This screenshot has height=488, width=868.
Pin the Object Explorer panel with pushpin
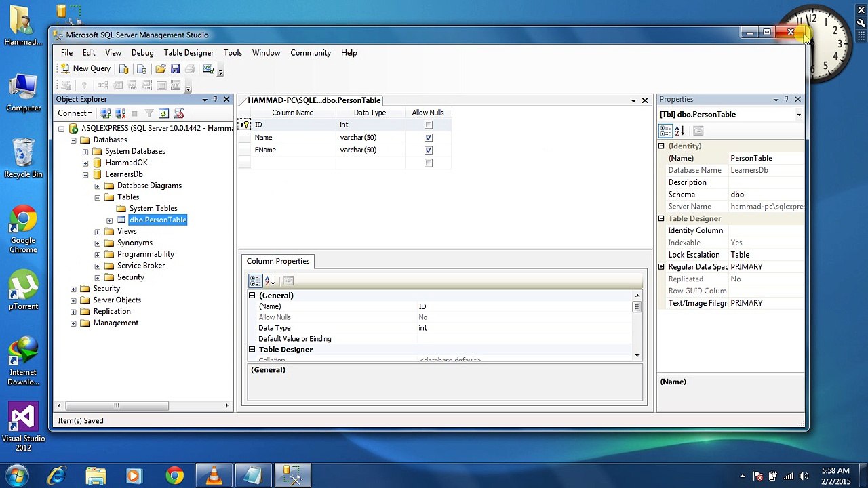pyautogui.click(x=215, y=100)
